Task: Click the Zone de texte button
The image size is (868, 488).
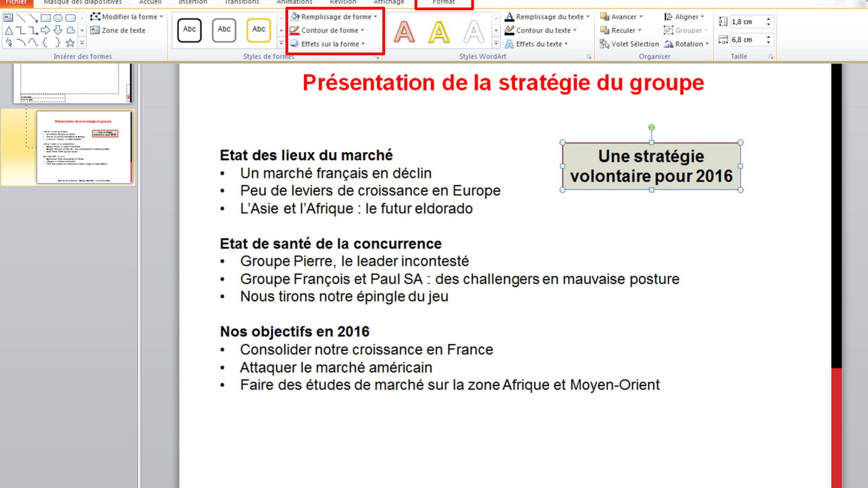Action: (118, 30)
